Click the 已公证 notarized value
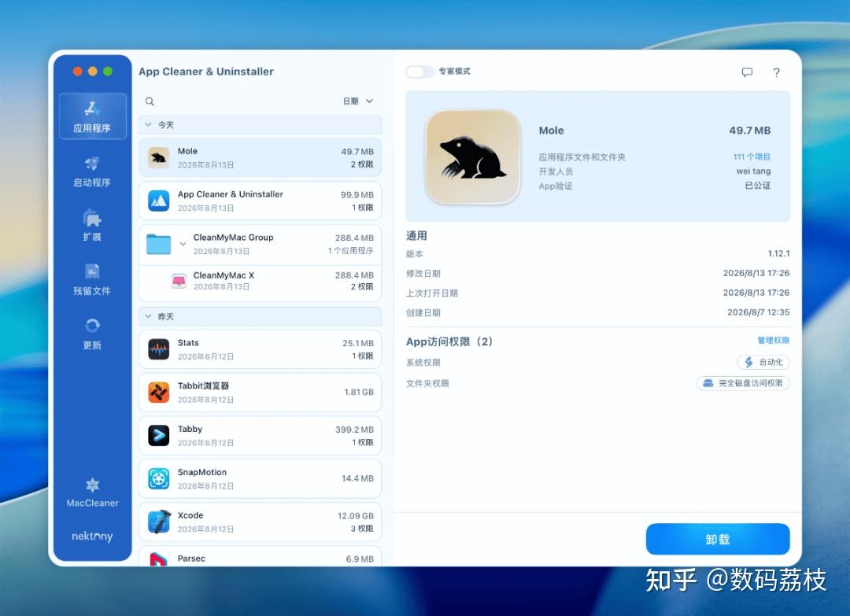 click(758, 186)
